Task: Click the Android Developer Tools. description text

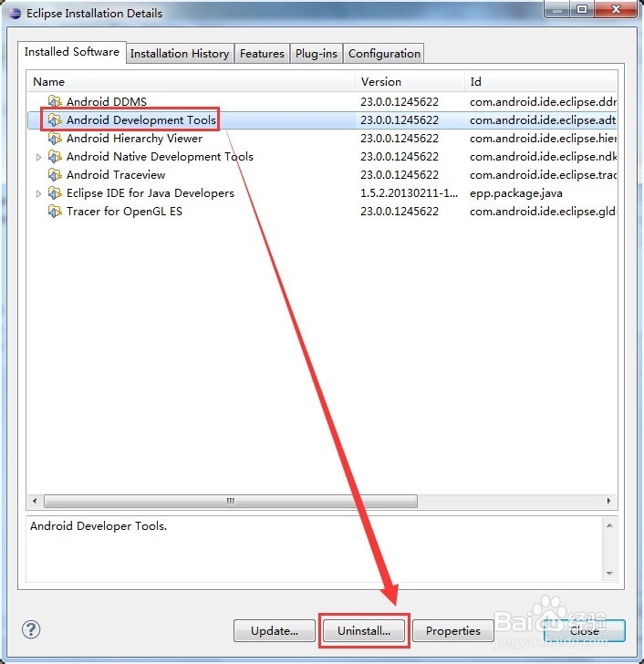Action: pos(99,526)
